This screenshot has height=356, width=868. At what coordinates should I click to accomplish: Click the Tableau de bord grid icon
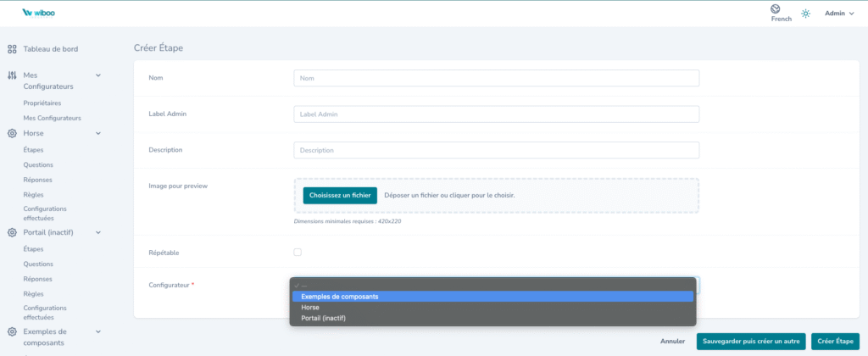[12, 49]
